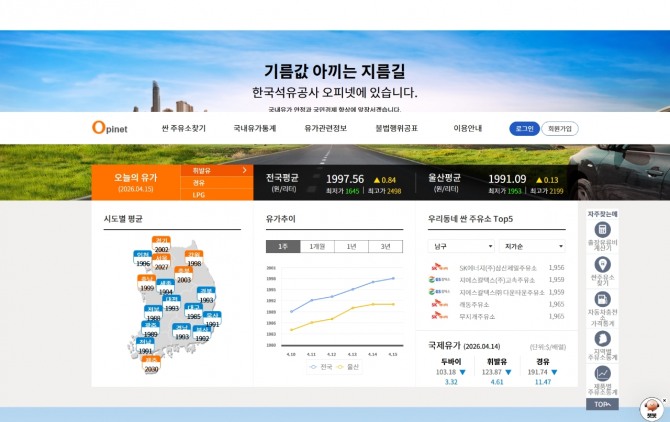Click the TOP back-to-top button
Screen dimensions: 670x422
click(602, 404)
